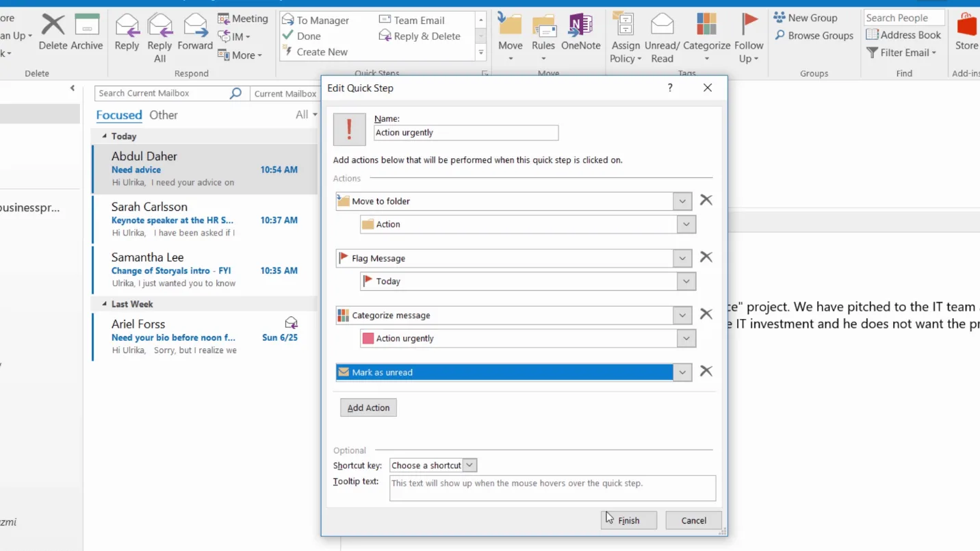Cancel the Edit Quick Step dialog
Image resolution: width=980 pixels, height=551 pixels.
coord(693,520)
